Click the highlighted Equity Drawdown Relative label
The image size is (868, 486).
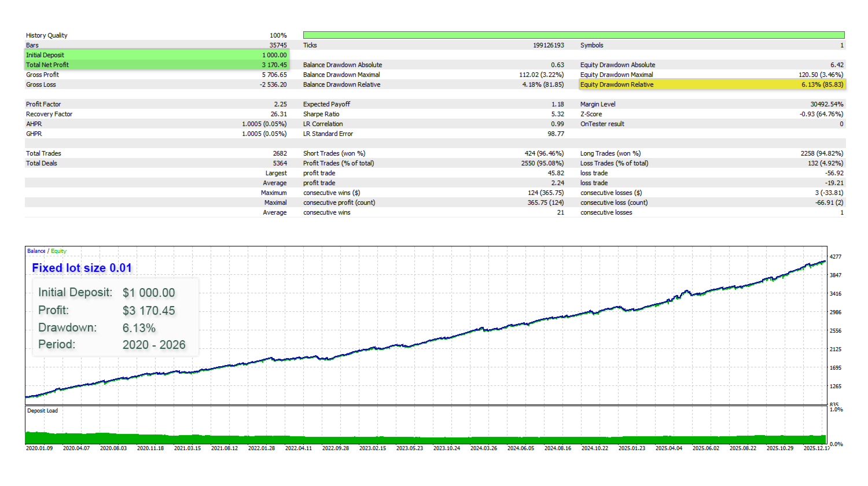(x=617, y=84)
